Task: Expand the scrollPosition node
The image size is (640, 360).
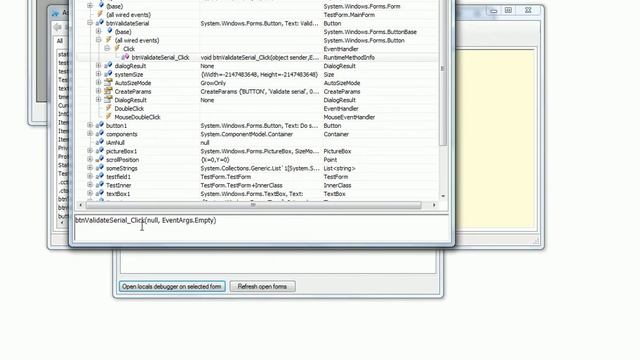Action: pos(90,160)
